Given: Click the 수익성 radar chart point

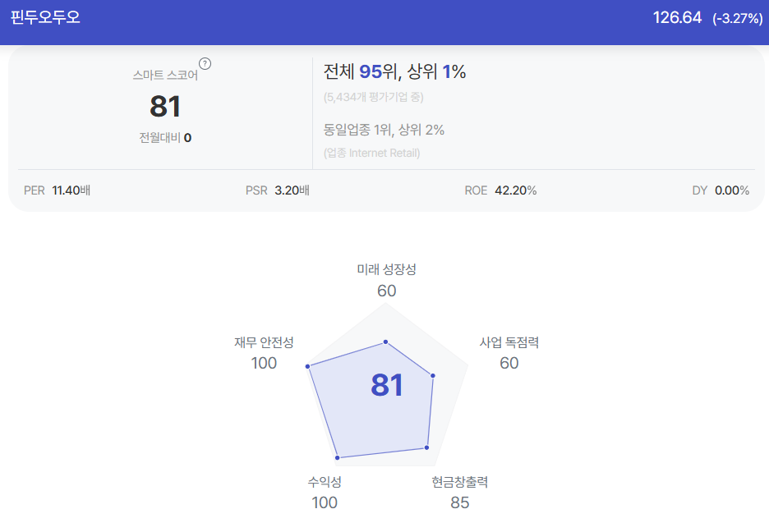Looking at the screenshot, I should [x=338, y=457].
